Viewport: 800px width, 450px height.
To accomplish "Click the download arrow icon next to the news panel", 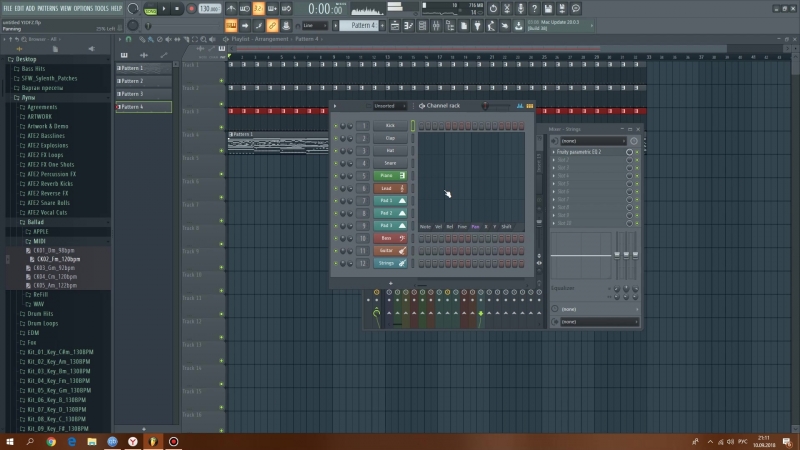I will point(518,26).
